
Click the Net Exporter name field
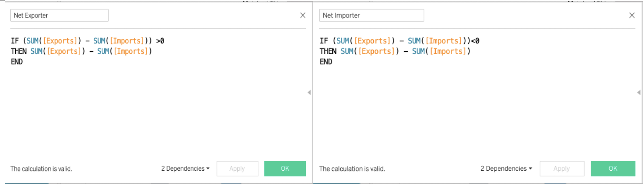pos(59,15)
